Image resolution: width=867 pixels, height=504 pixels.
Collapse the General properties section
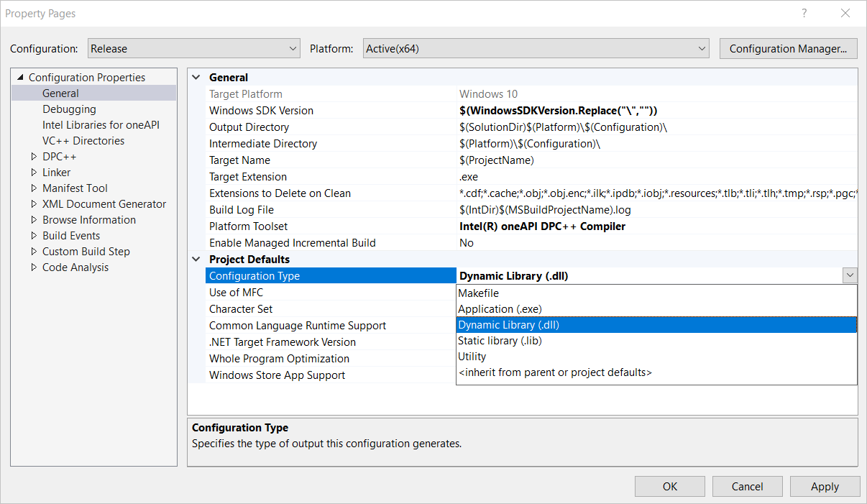click(196, 77)
